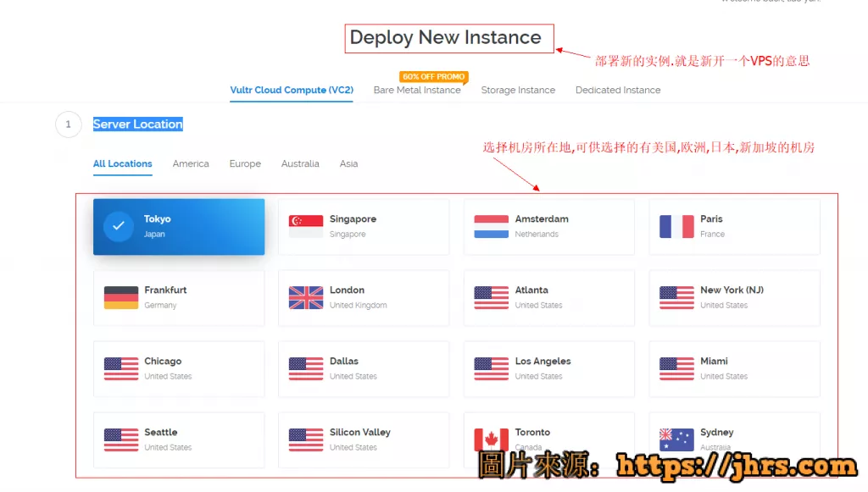Image resolution: width=868 pixels, height=492 pixels.
Task: Choose Paris as server location
Action: click(x=735, y=227)
